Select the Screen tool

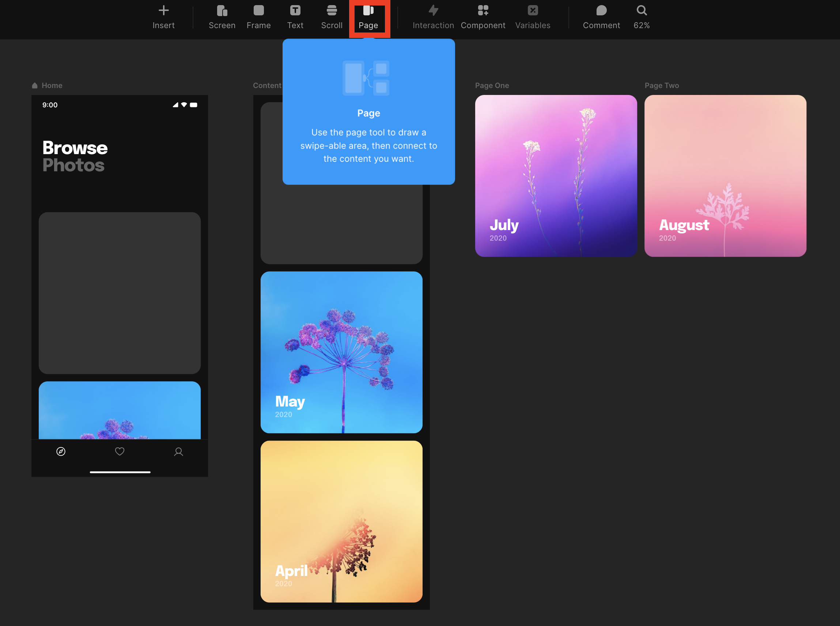(x=222, y=17)
